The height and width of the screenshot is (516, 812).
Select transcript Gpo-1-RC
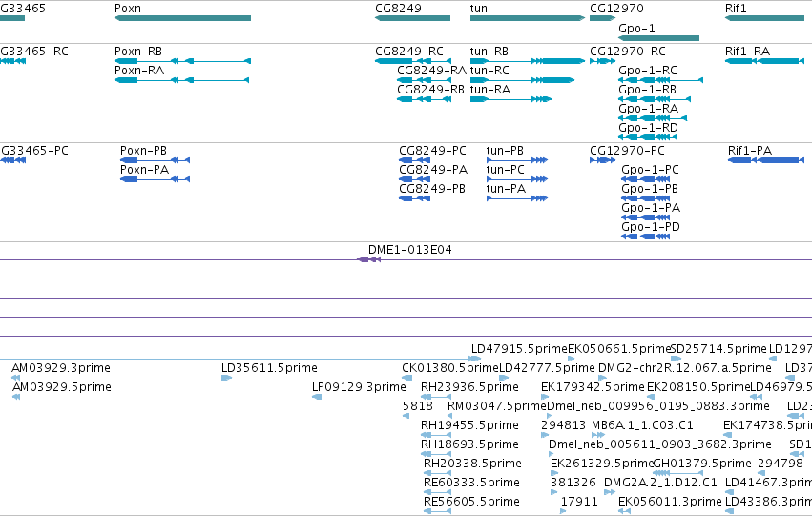(661, 80)
